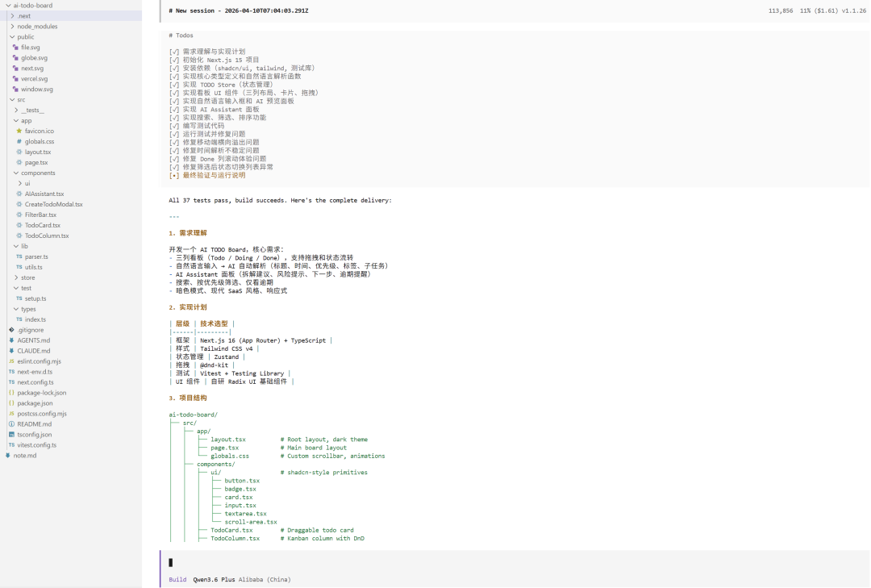Image resolution: width=871 pixels, height=588 pixels.
Task: Click the vercel.svg image file icon
Action: 15,79
